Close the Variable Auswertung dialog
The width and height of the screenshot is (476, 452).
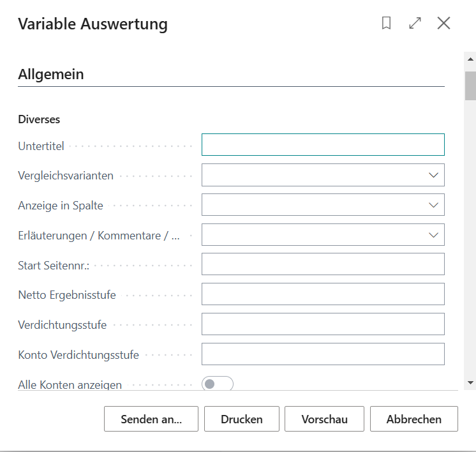coord(443,23)
